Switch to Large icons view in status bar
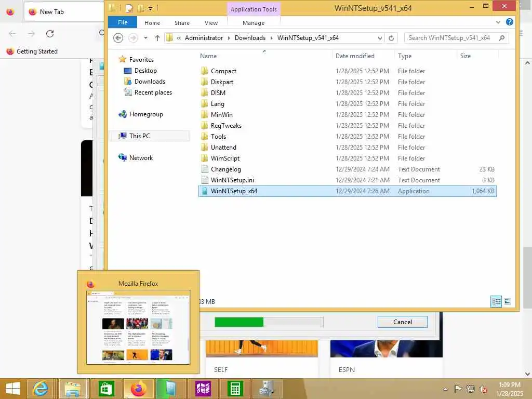Image resolution: width=532 pixels, height=399 pixels. click(x=508, y=302)
